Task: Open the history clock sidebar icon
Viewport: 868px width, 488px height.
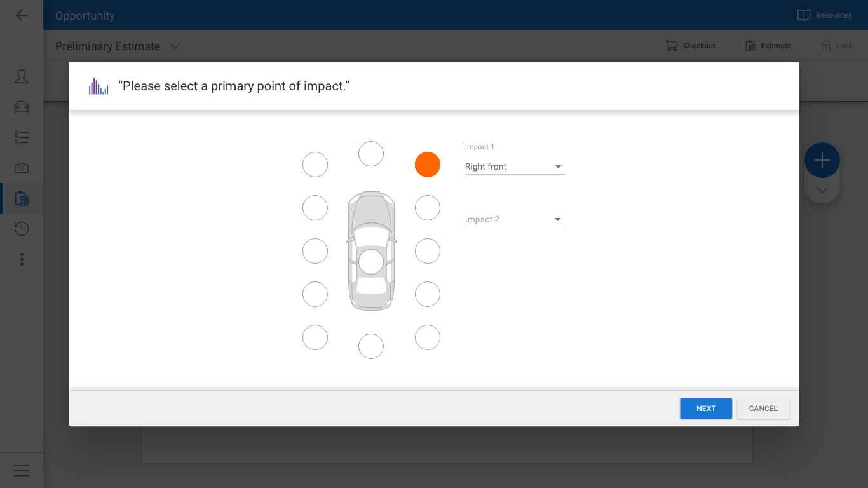Action: coord(22,229)
